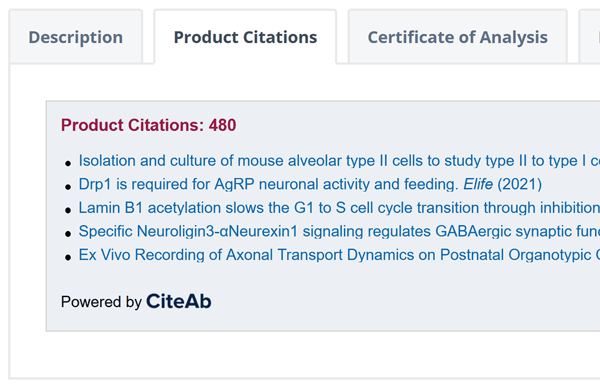Visit the Ex Vivo Recording of Axonal Transport link

339,255
